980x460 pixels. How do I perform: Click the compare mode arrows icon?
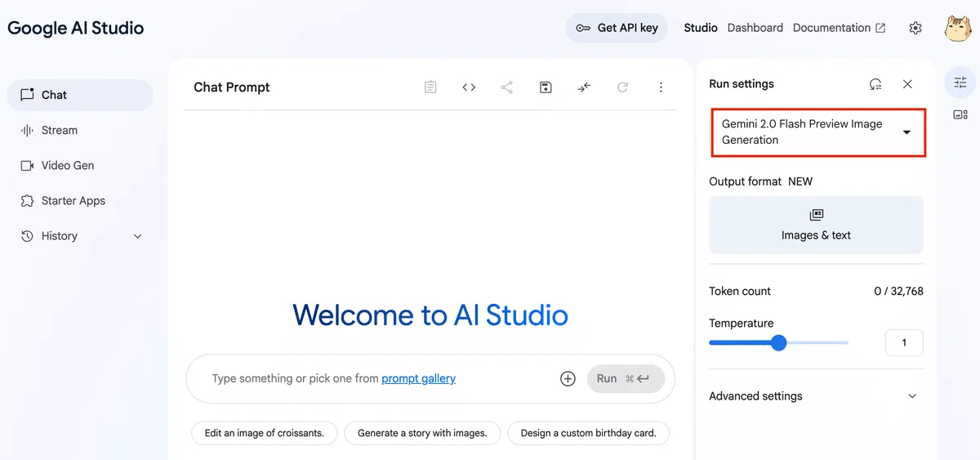[584, 87]
